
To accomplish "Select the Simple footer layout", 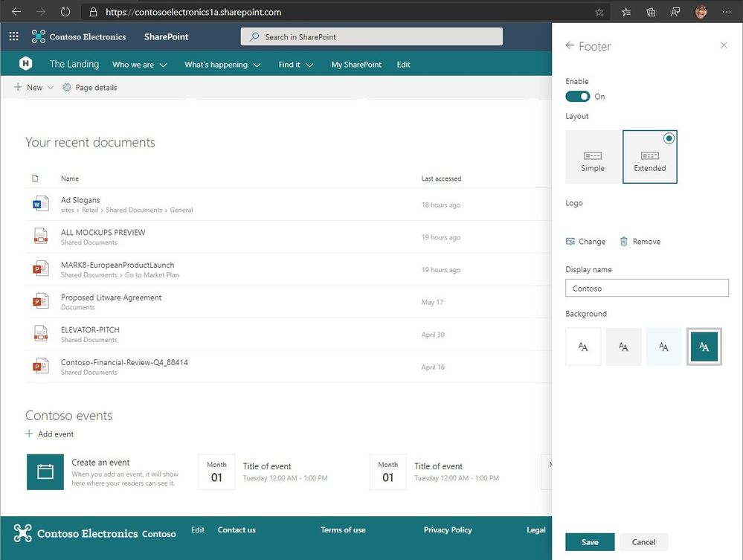I will (x=593, y=157).
